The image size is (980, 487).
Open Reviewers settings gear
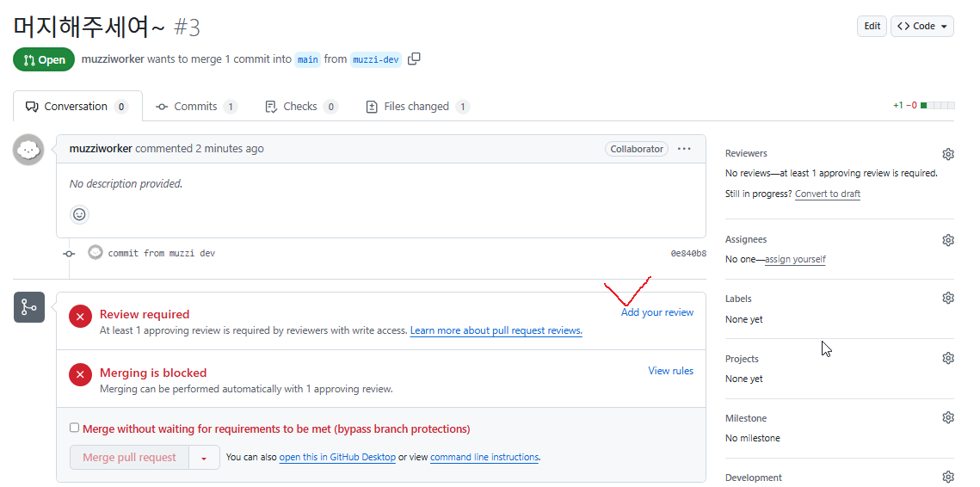pyautogui.click(x=947, y=154)
